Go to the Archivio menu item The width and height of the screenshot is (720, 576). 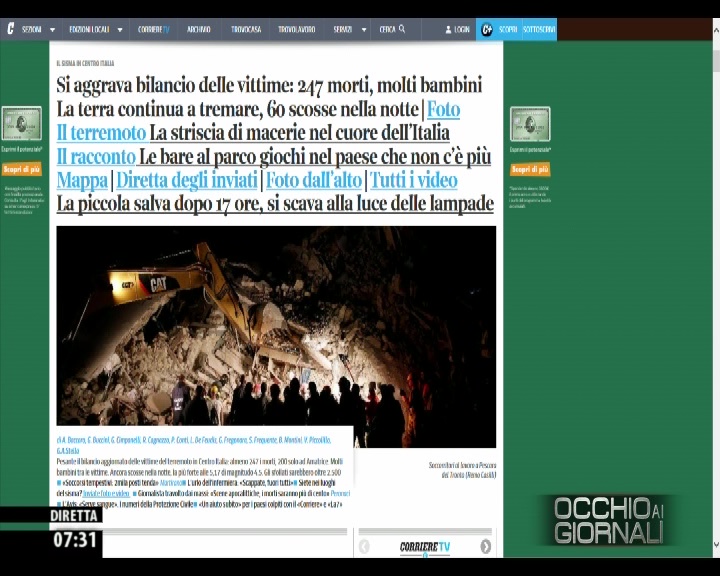[198, 29]
